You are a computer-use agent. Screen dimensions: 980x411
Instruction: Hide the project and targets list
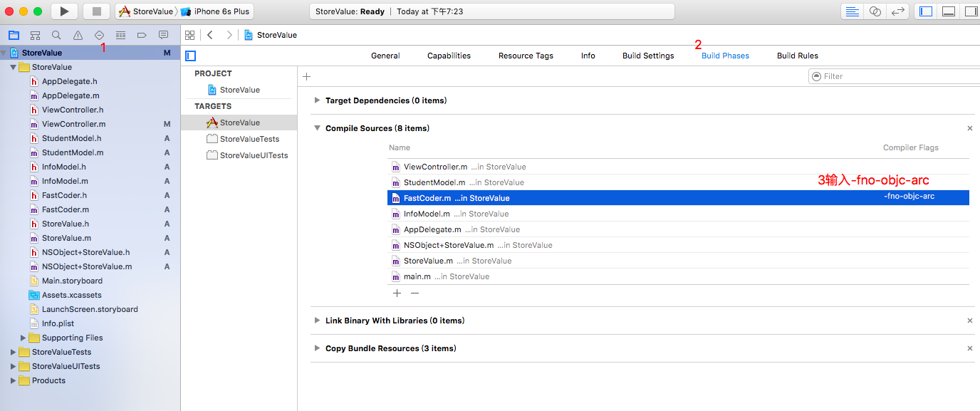(x=190, y=56)
